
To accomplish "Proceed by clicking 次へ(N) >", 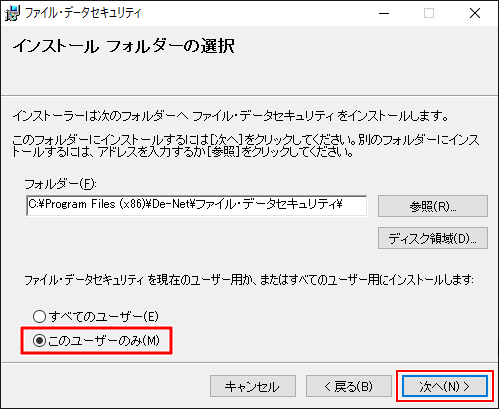I will 445,386.
